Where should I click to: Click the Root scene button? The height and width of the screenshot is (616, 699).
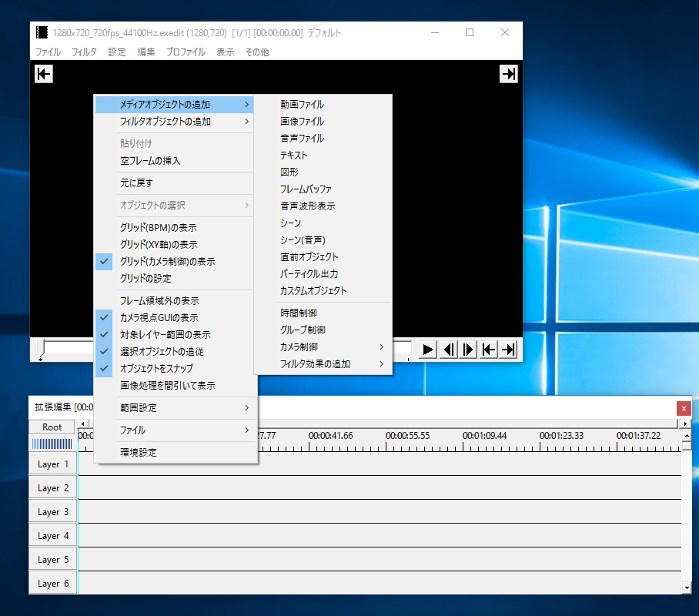pyautogui.click(x=52, y=427)
